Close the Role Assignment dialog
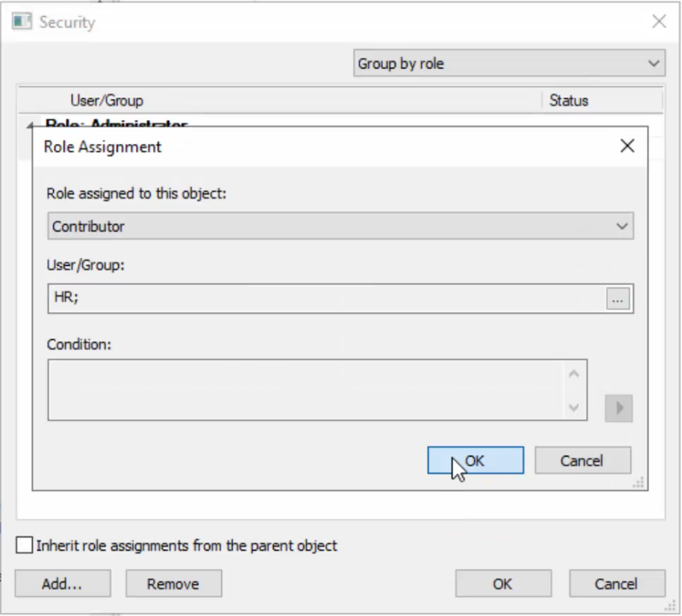682x616 pixels. [x=627, y=146]
